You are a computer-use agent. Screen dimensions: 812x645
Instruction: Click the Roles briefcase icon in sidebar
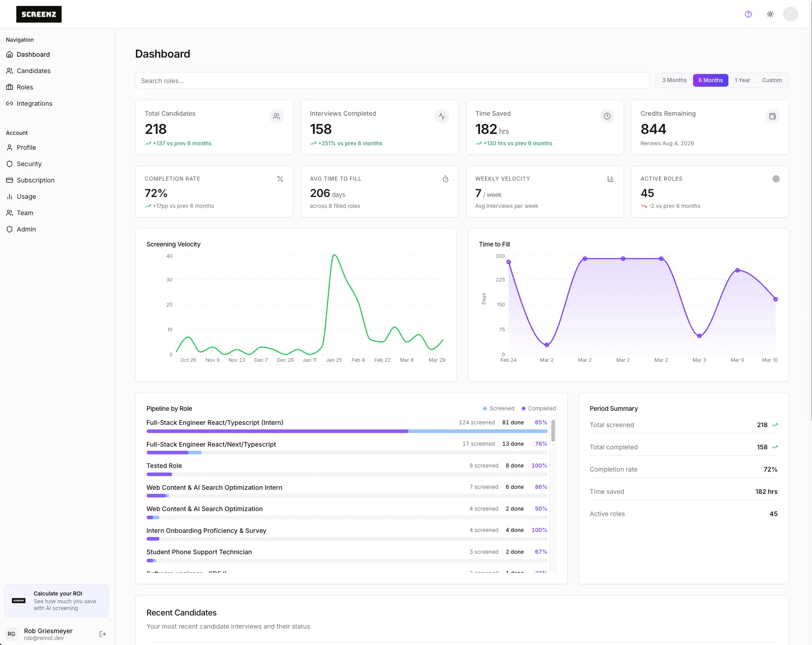click(x=10, y=87)
